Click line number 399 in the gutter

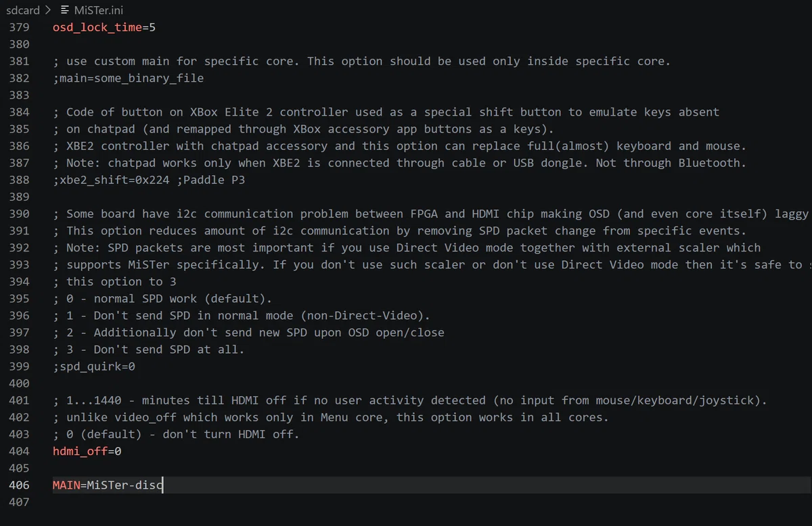19,366
